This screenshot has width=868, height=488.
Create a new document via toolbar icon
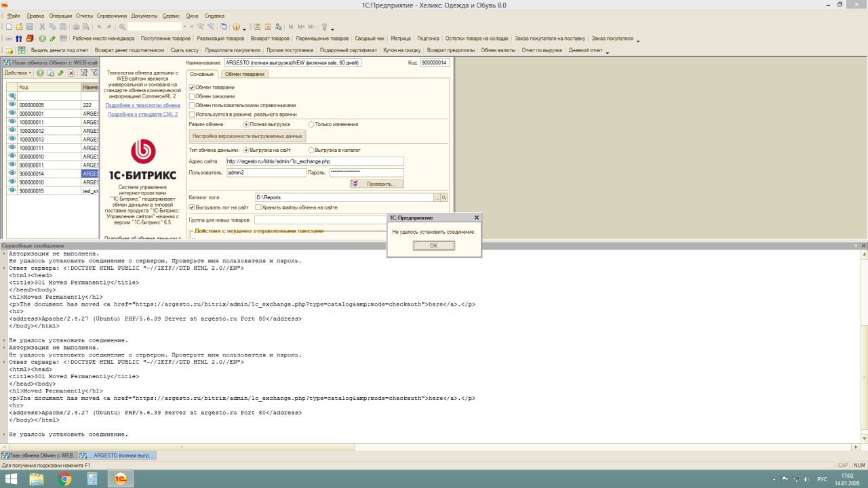[8, 26]
